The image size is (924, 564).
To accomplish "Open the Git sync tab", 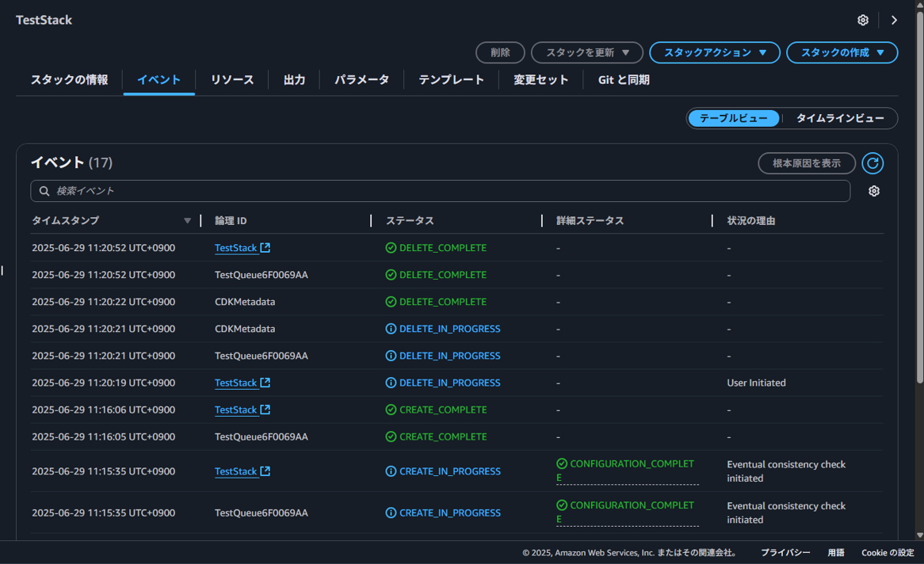I will tap(624, 79).
